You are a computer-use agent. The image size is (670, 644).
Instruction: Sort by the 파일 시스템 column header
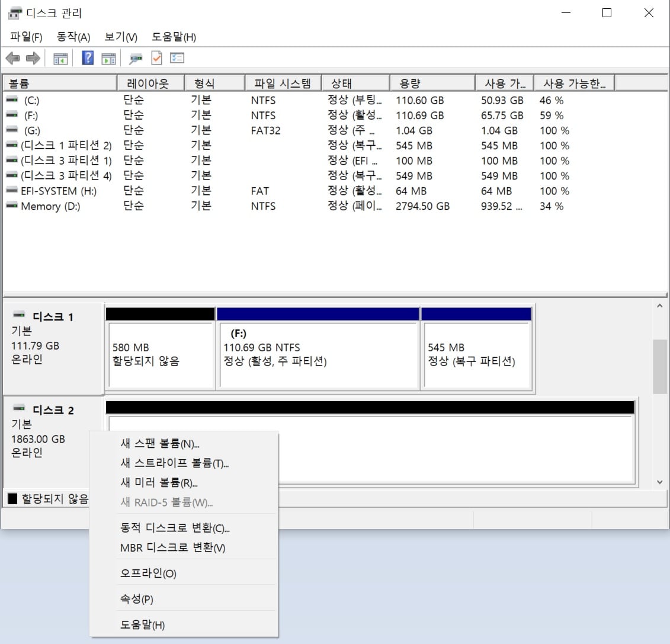[x=283, y=84]
